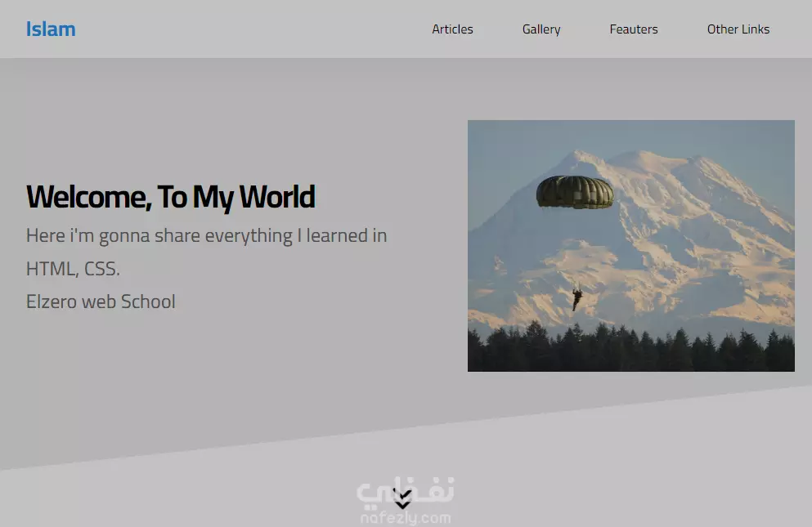This screenshot has height=527, width=812.
Task: Select the Welcome, To My World heading
Action: coord(170,197)
